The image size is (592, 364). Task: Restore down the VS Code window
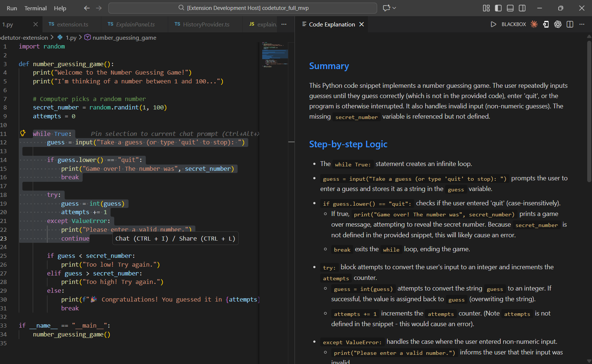(x=560, y=8)
